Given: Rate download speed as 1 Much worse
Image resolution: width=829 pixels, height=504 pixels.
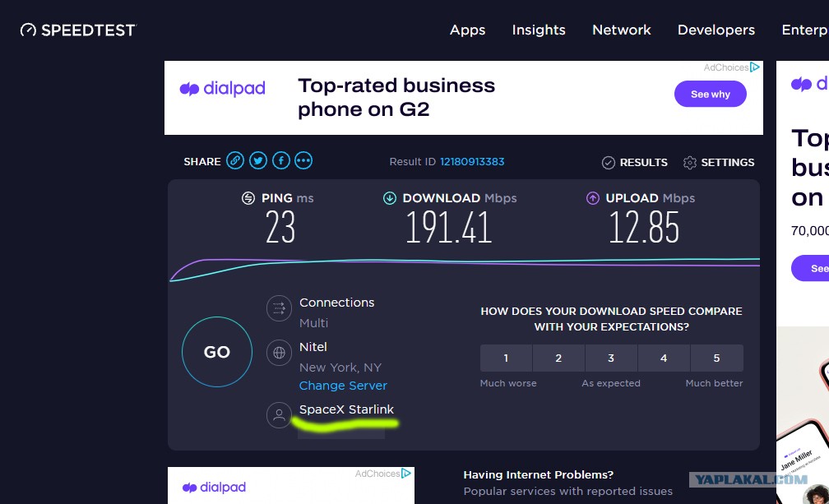Looking at the screenshot, I should (506, 358).
